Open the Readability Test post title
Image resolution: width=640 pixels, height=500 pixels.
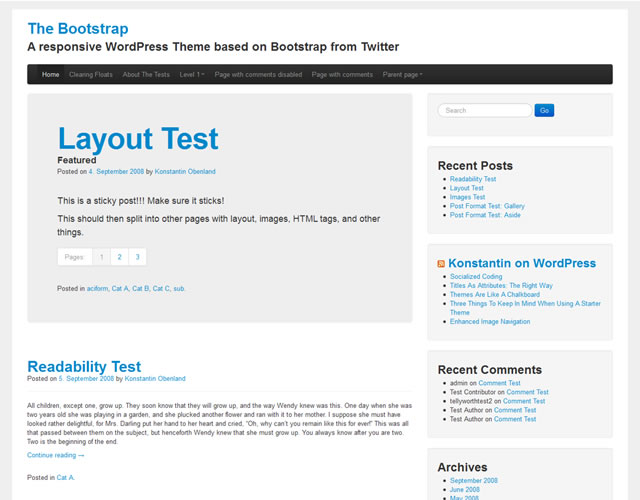coord(84,367)
